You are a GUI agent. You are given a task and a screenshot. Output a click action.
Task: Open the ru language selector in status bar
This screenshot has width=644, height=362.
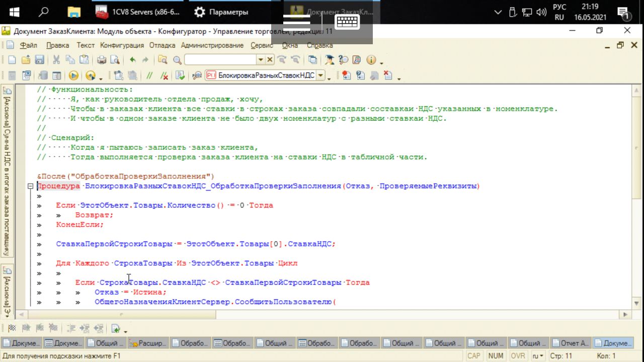pyautogui.click(x=538, y=356)
